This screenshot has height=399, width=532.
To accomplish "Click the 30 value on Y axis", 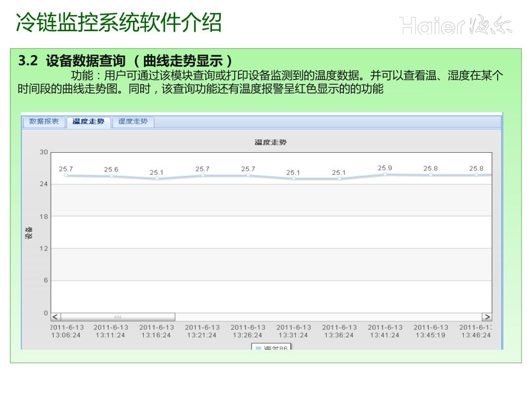I will click(x=44, y=152).
